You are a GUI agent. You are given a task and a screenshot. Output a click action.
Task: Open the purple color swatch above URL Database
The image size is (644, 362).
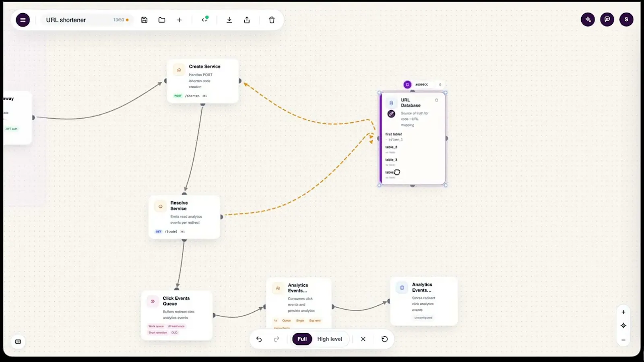point(407,84)
